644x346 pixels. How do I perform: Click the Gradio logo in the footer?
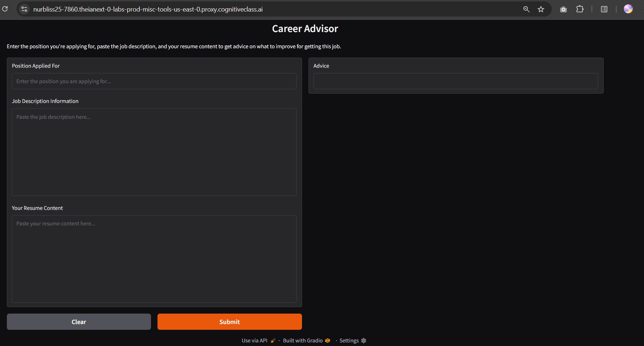pyautogui.click(x=328, y=341)
